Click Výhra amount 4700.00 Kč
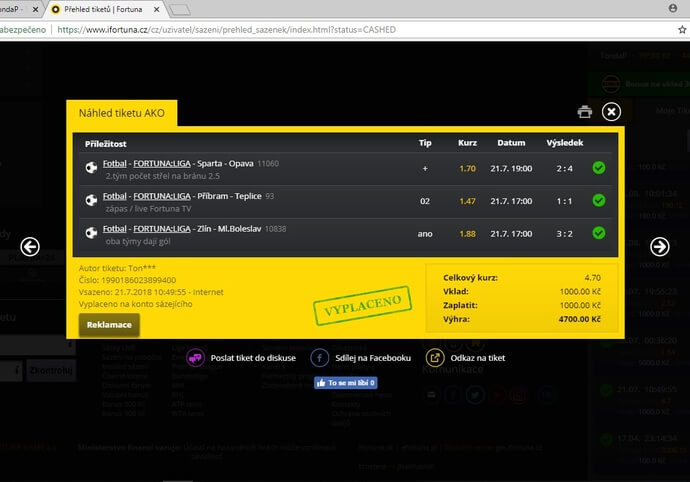This screenshot has width=690, height=482. (x=579, y=319)
